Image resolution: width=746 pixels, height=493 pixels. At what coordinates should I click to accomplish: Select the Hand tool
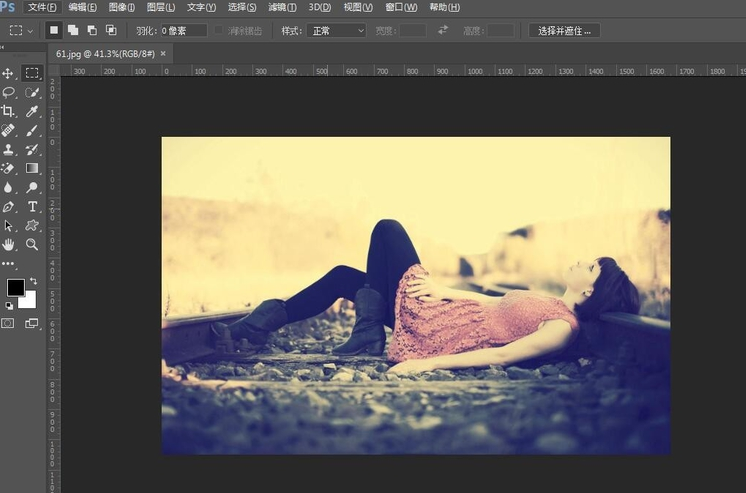tap(9, 244)
